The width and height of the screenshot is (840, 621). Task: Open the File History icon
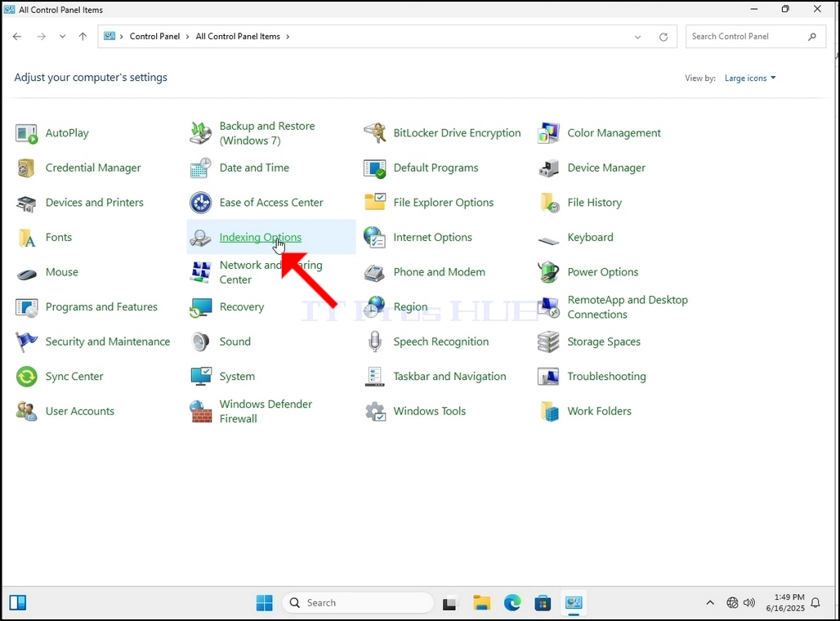tap(548, 203)
